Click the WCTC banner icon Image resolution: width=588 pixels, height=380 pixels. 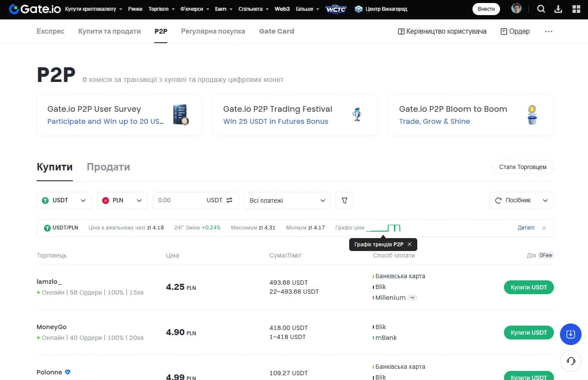[x=336, y=9]
